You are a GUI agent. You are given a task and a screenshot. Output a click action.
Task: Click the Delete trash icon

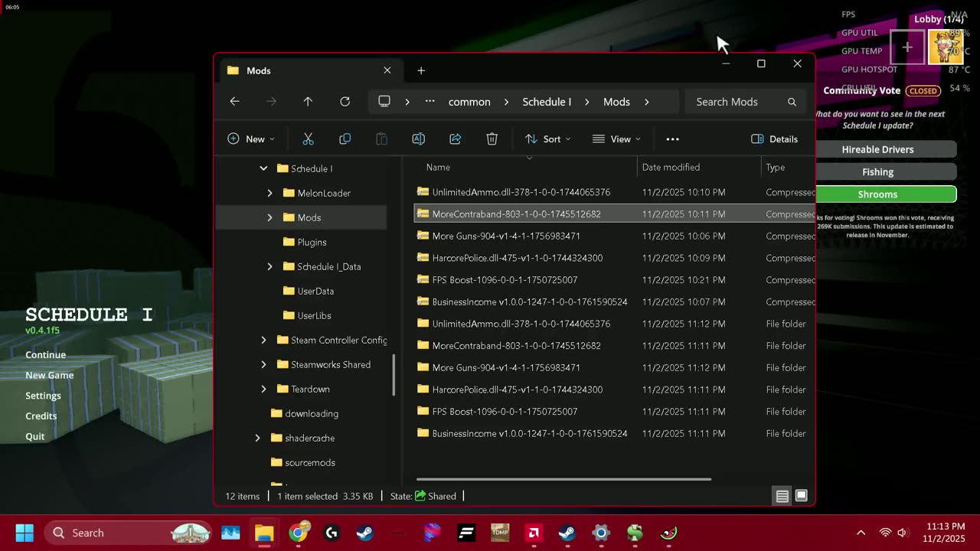pos(492,139)
